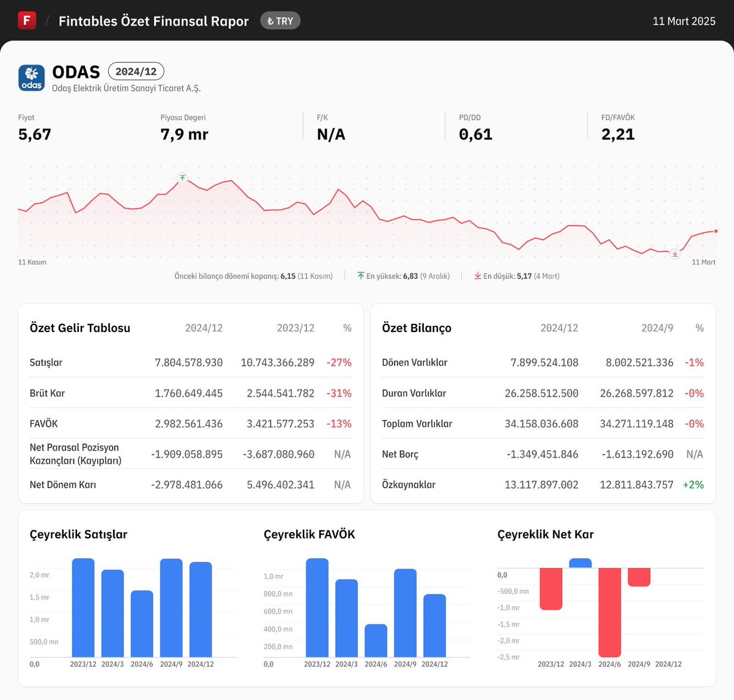Click the -27% Satışlar change

point(339,363)
